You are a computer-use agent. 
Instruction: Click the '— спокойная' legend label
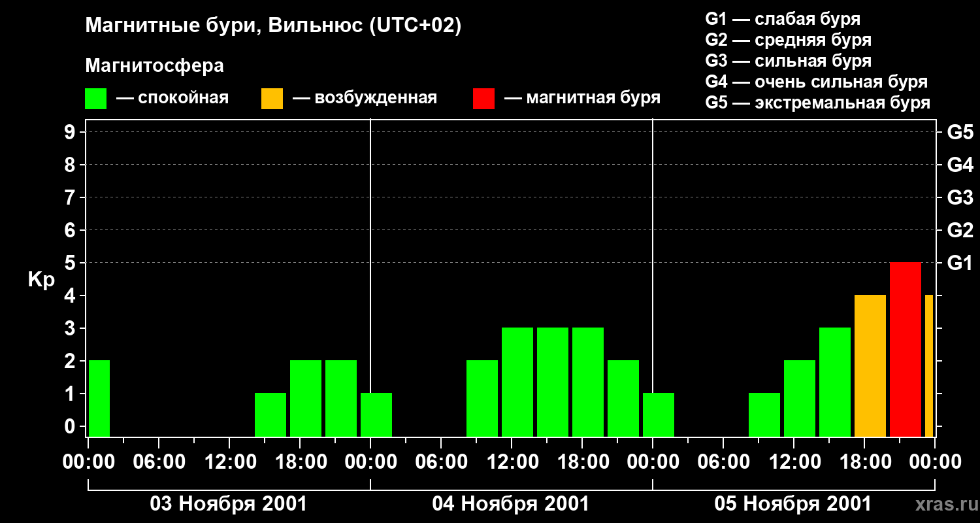pos(172,99)
